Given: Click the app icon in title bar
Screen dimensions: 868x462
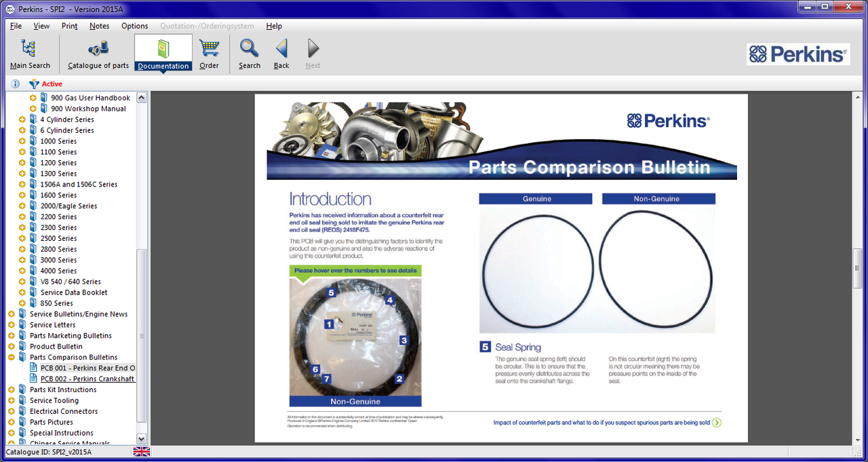Looking at the screenshot, I should pos(9,9).
